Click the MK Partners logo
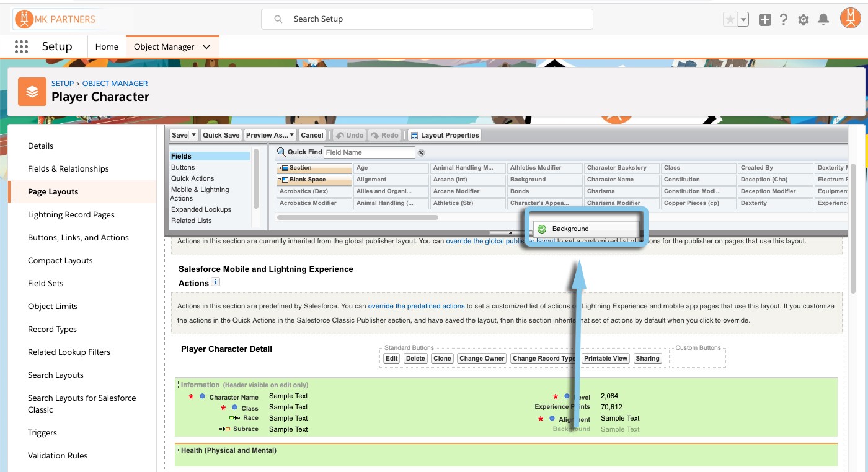The image size is (868, 472). pos(55,19)
